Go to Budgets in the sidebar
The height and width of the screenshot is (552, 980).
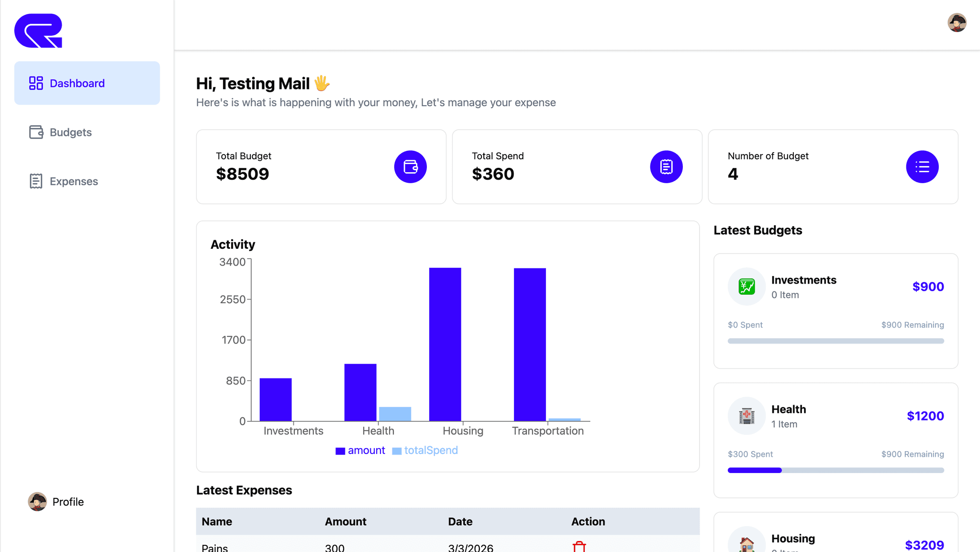click(70, 132)
